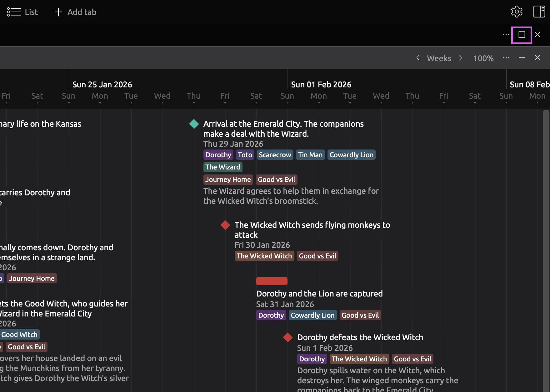Minimize the timeline toolbar
550x392 pixels.
522,58
